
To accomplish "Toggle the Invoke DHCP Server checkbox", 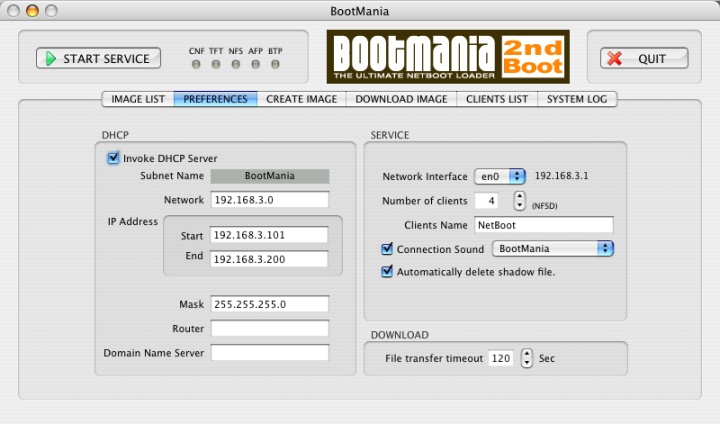I will 113,158.
